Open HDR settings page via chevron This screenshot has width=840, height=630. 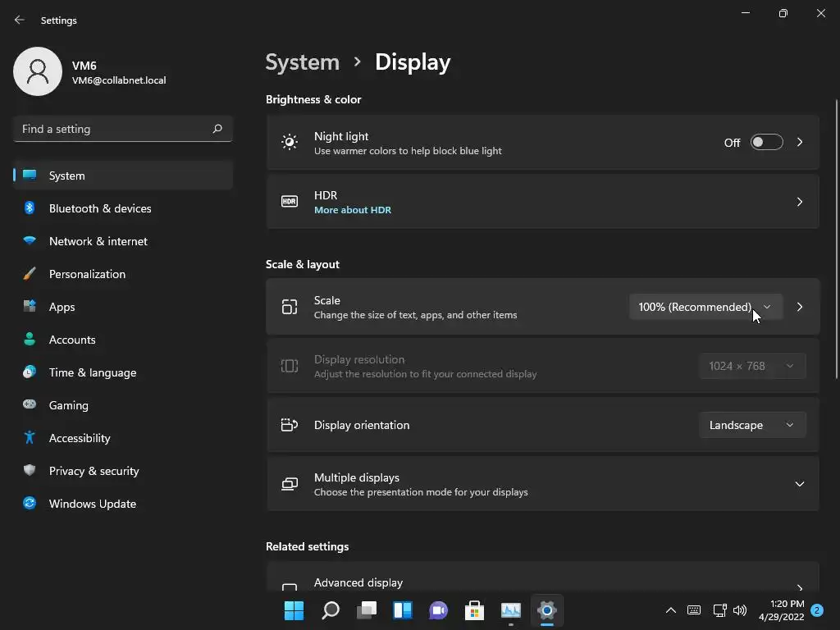click(799, 202)
